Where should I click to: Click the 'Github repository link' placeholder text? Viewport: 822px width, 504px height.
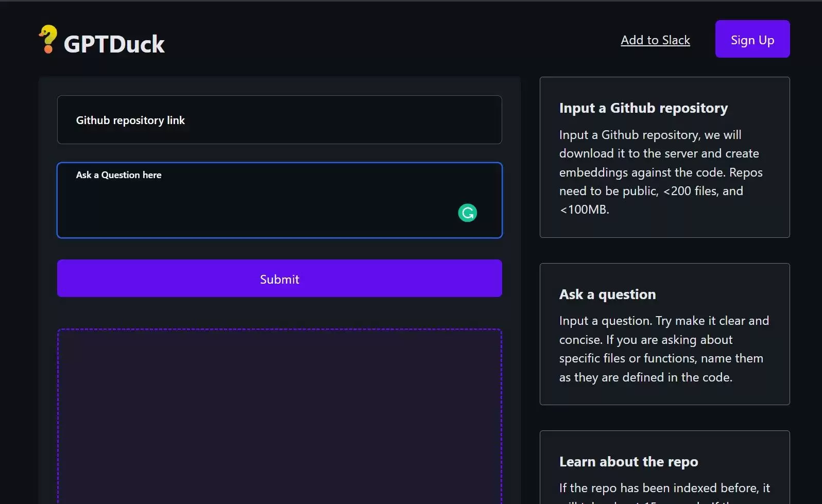click(130, 120)
